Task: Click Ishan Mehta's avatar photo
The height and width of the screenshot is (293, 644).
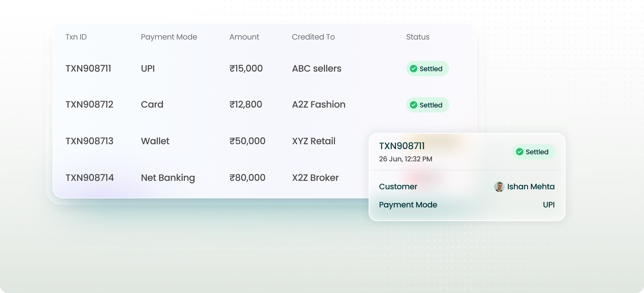Action: (x=499, y=187)
